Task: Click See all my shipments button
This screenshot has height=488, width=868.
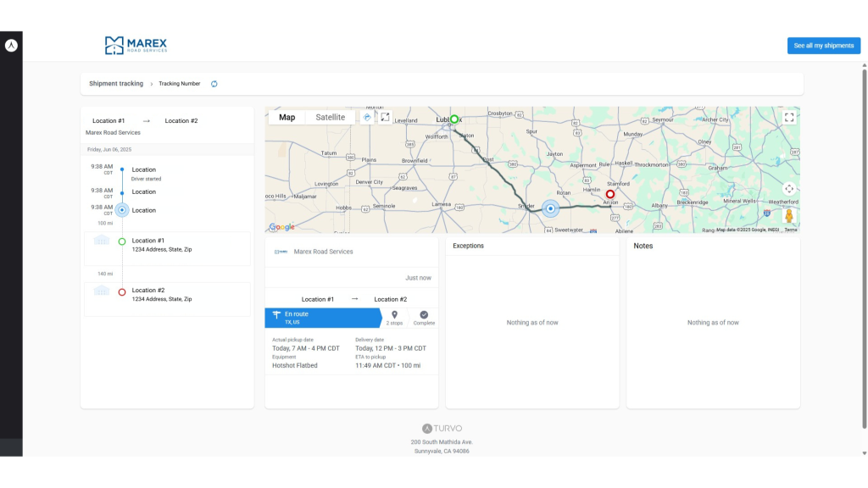Action: pyautogui.click(x=823, y=46)
